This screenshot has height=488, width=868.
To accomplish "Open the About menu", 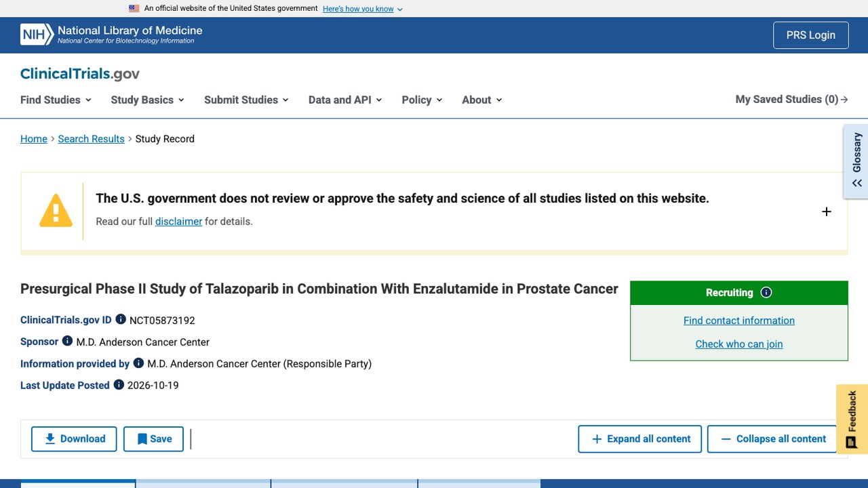I will pyautogui.click(x=482, y=100).
